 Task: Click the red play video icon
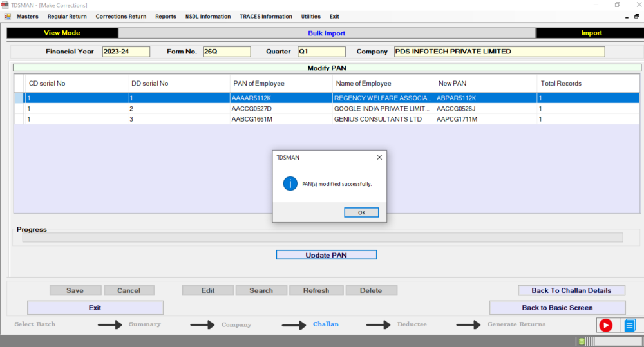[x=606, y=325]
